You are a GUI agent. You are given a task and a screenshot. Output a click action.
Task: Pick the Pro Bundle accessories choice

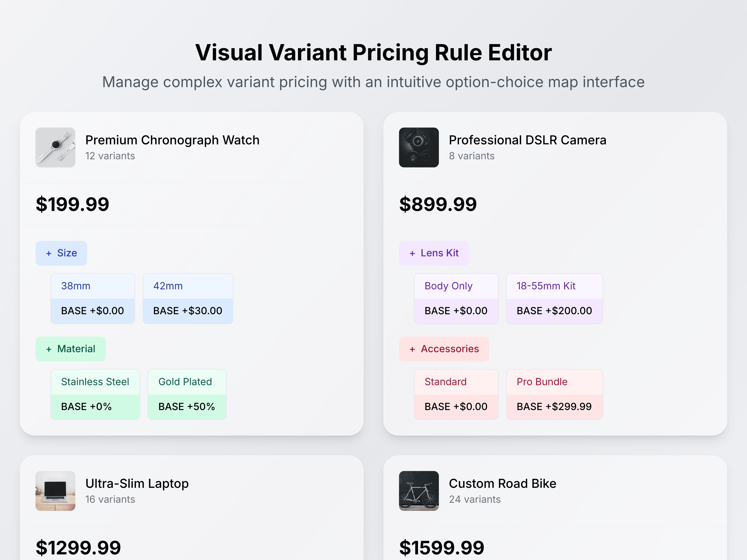554,382
